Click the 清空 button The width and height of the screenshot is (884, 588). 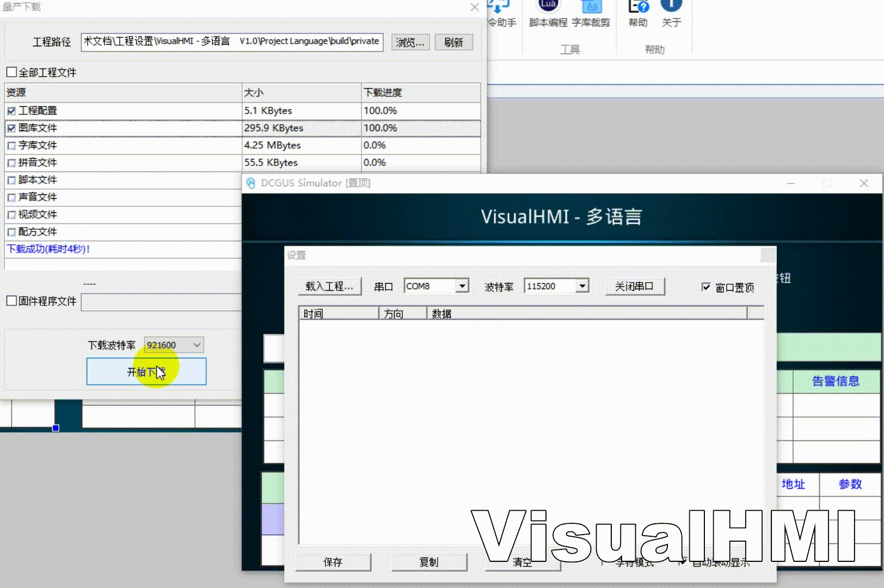click(523, 562)
